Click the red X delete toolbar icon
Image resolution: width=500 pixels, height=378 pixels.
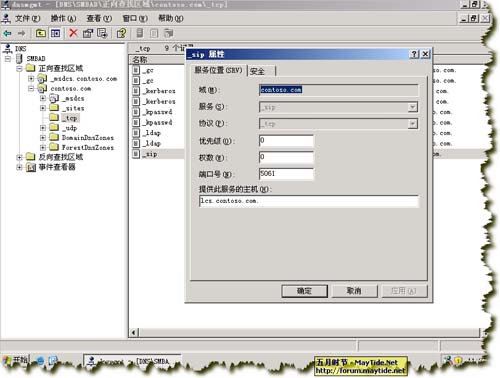pos(73,33)
